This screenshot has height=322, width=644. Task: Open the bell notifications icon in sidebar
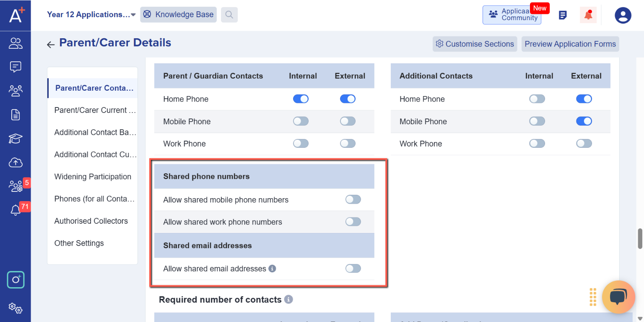coord(16,210)
